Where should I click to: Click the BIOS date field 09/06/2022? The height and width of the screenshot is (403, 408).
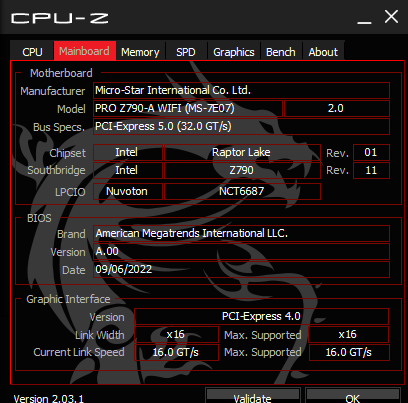pyautogui.click(x=241, y=269)
